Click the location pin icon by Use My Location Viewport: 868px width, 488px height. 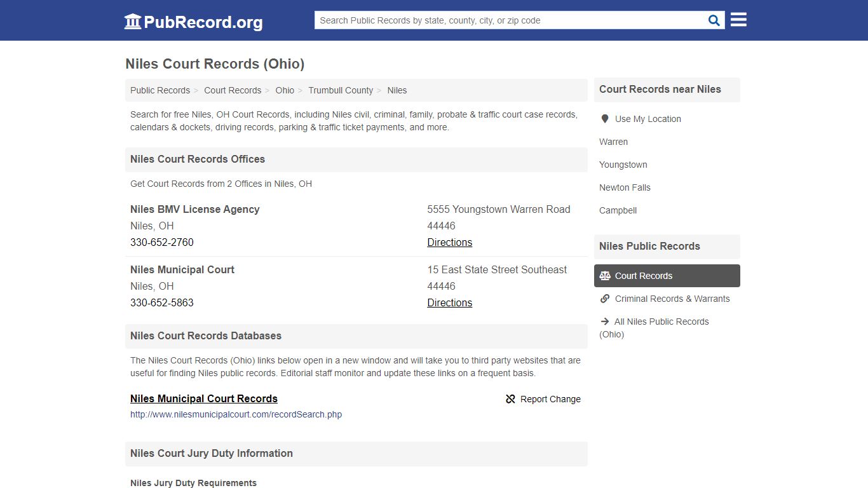point(605,119)
